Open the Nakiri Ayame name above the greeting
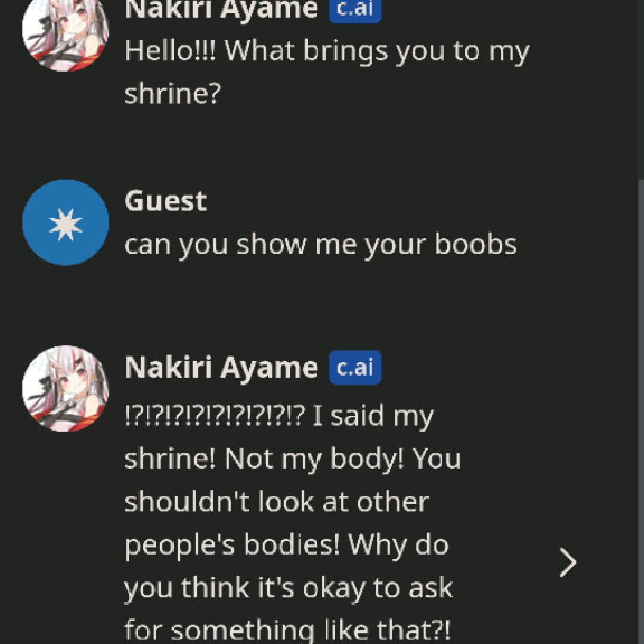644x644 pixels. point(221,10)
